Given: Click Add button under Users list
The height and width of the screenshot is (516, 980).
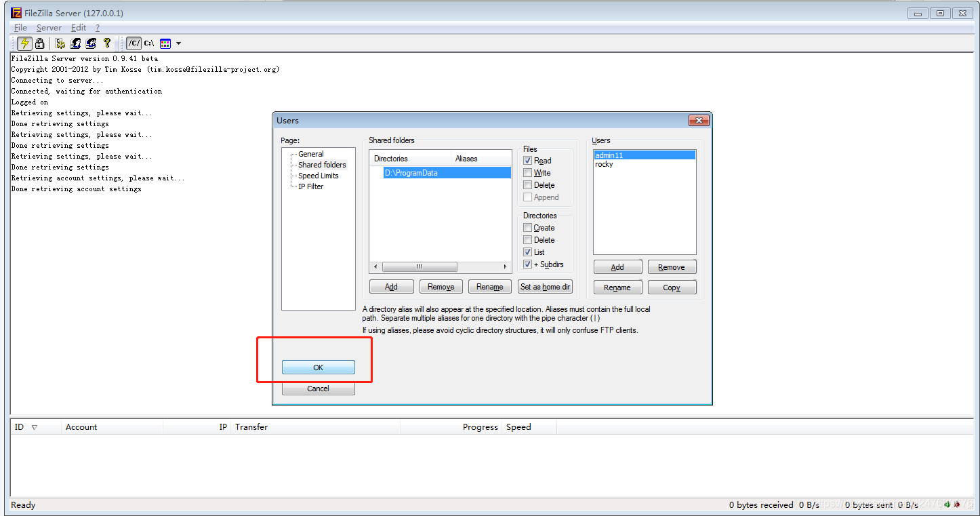Looking at the screenshot, I should [x=617, y=267].
